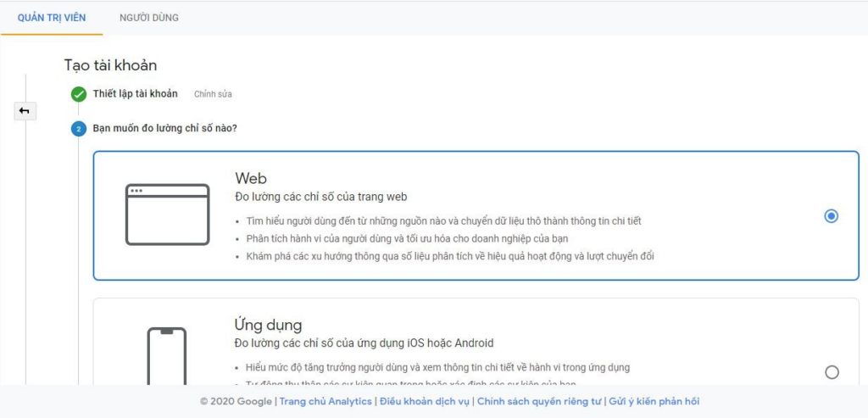Open the Trang chủ Analytics footer link
This screenshot has height=418, width=868.
tap(325, 402)
